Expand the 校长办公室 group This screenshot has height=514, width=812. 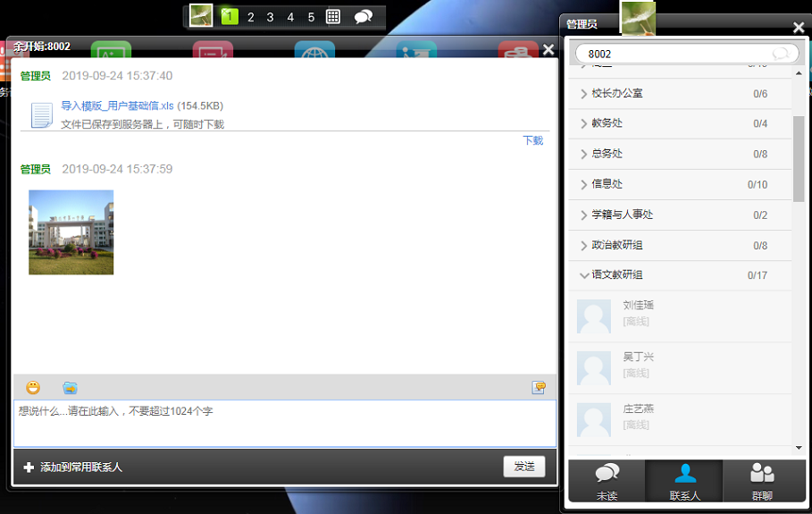584,94
